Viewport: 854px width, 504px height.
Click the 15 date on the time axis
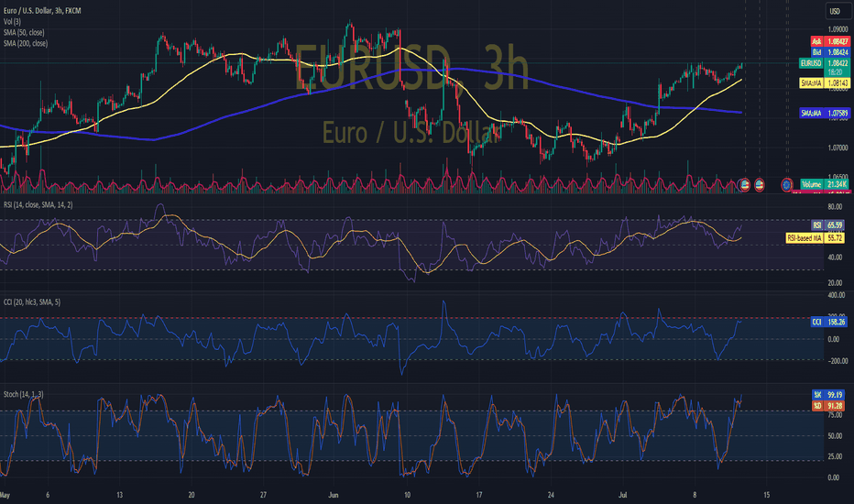click(766, 495)
